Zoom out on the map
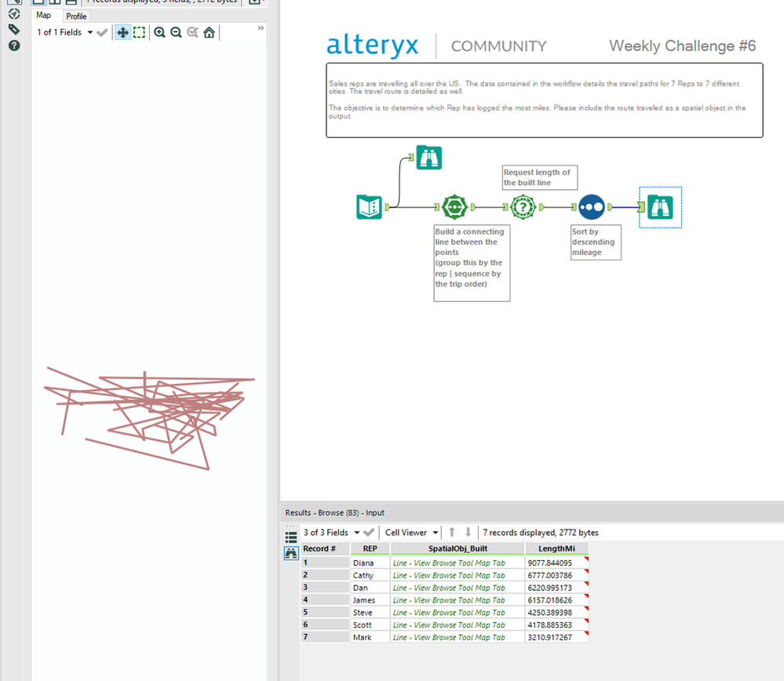This screenshot has height=681, width=784. tap(176, 32)
